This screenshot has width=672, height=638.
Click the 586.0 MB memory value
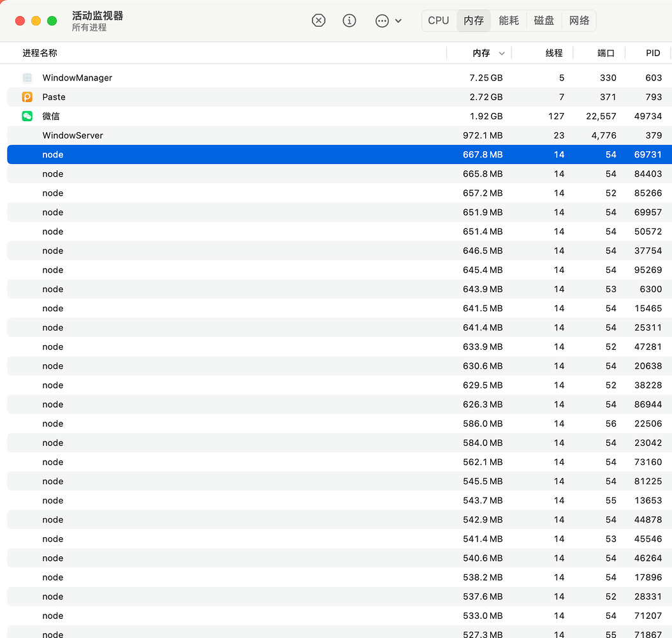(483, 424)
